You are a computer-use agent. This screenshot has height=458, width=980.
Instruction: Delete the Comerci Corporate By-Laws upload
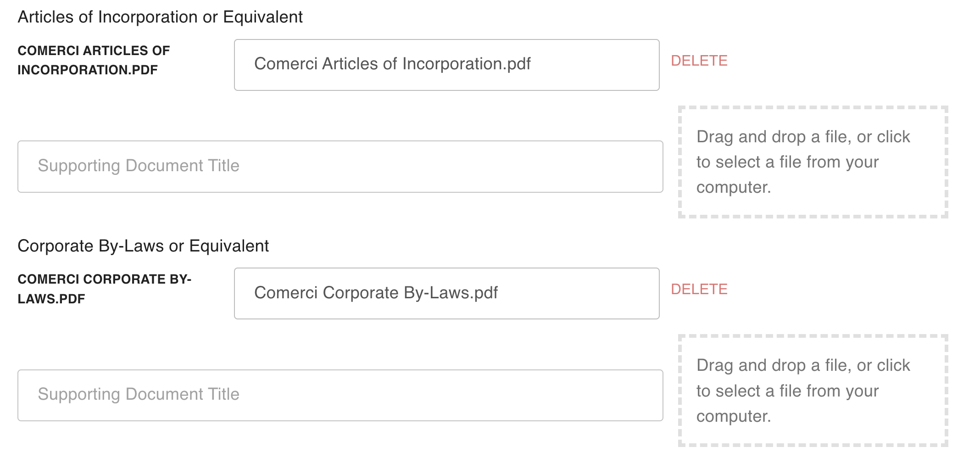coord(699,289)
